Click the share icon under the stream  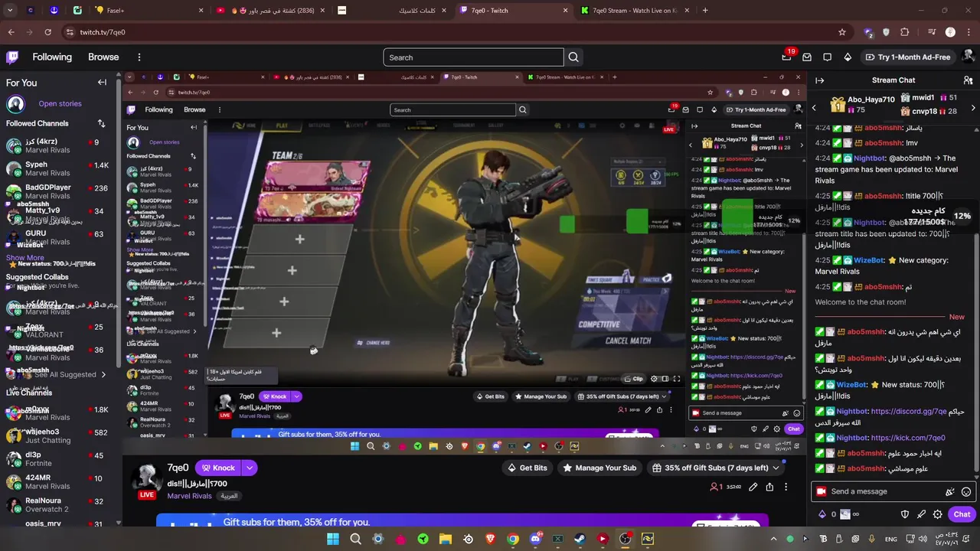click(769, 487)
